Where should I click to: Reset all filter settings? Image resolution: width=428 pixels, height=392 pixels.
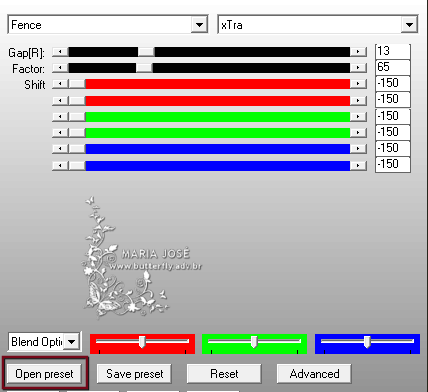coord(224,374)
